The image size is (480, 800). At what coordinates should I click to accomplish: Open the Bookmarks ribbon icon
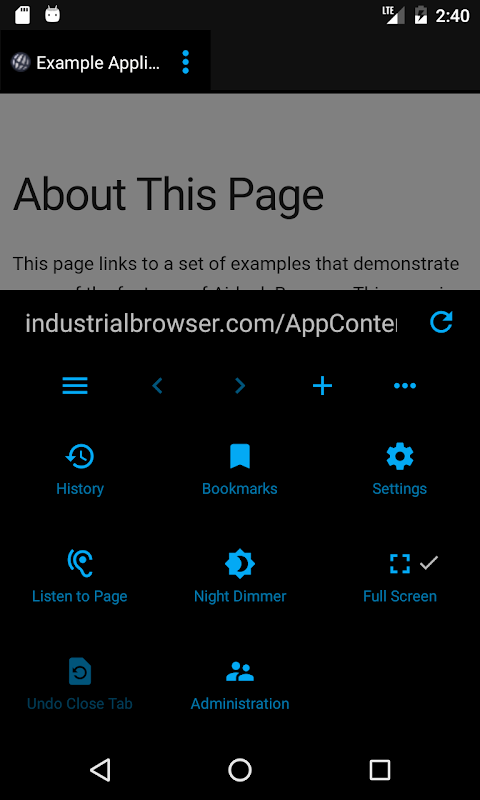(240, 456)
